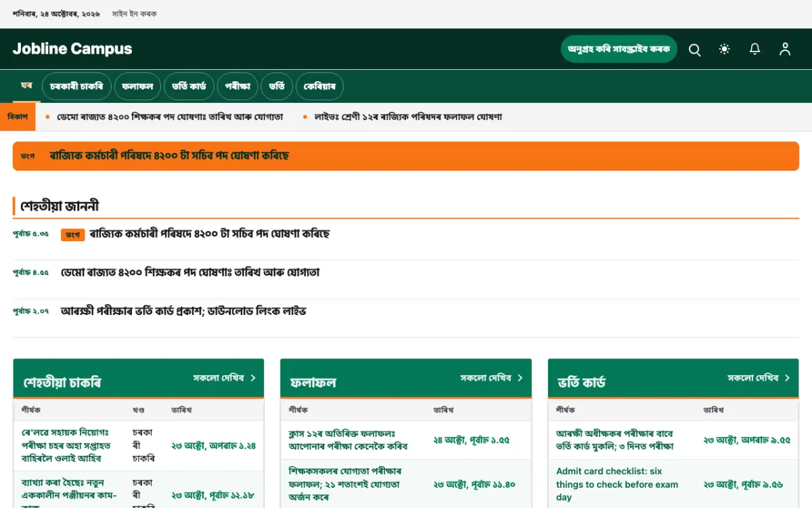
Task: Click the ফলাফল card title
Action: coord(313,383)
